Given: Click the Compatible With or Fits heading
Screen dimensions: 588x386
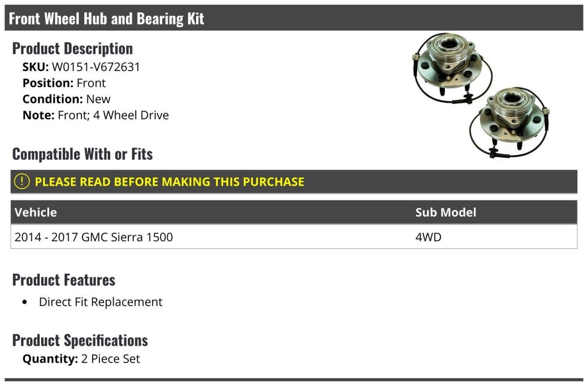Looking at the screenshot, I should 82,154.
